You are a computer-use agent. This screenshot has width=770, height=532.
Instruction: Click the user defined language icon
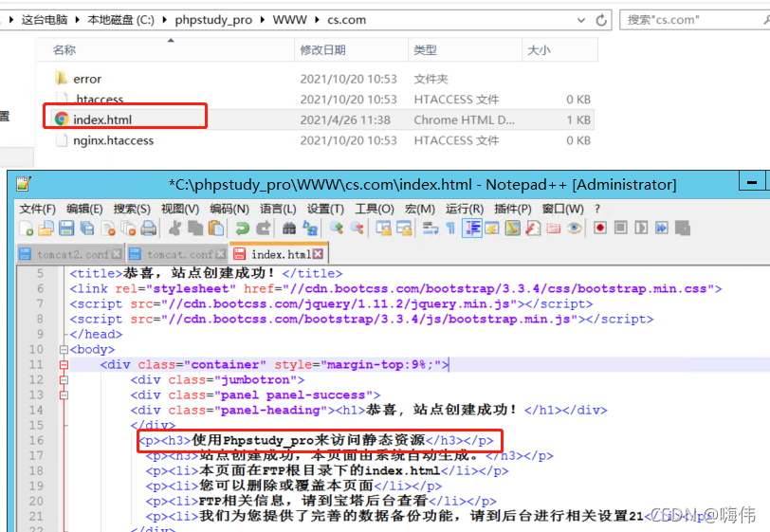point(492,228)
